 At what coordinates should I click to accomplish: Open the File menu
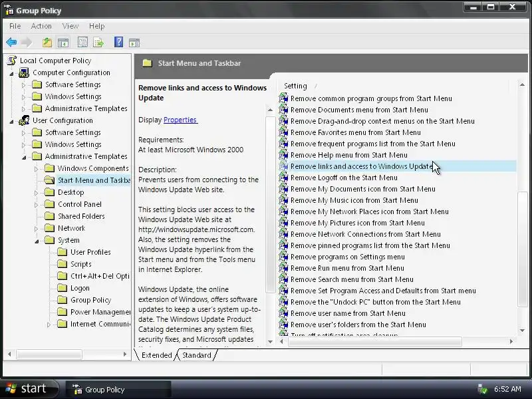(x=15, y=26)
